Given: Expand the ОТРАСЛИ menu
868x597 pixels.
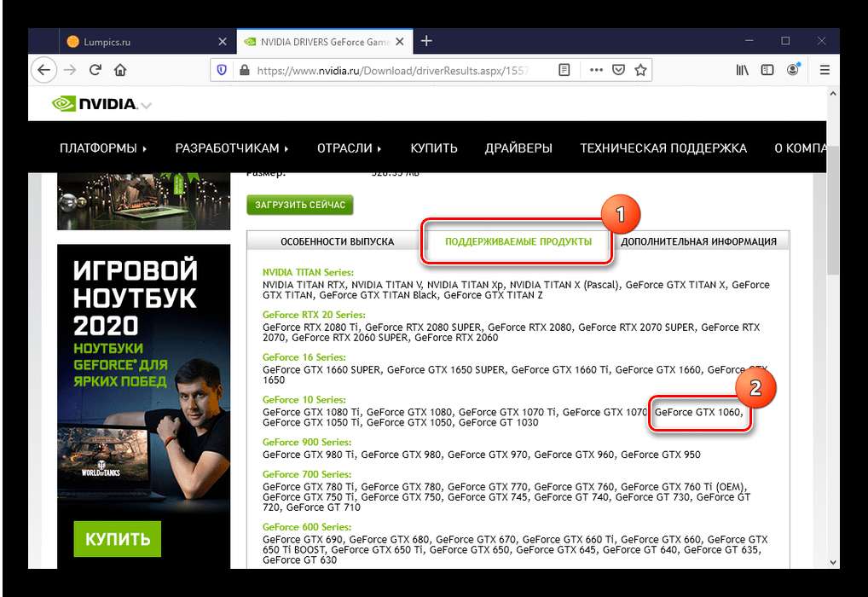Looking at the screenshot, I should [349, 148].
